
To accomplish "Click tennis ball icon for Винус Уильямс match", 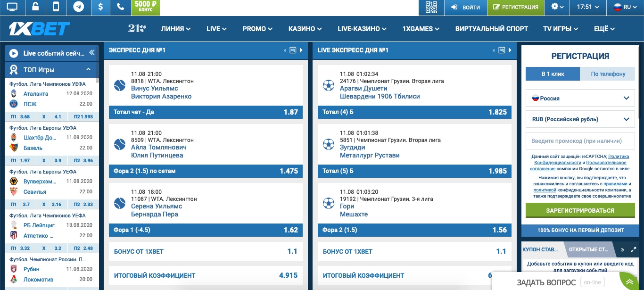I will point(120,85).
